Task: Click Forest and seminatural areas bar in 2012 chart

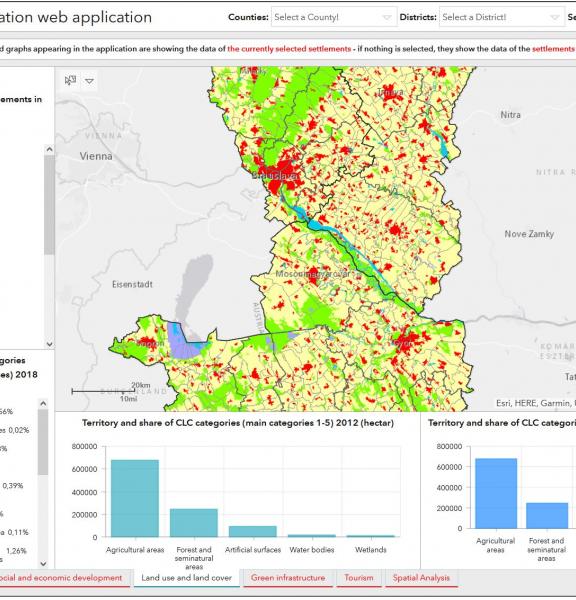Action: (194, 523)
